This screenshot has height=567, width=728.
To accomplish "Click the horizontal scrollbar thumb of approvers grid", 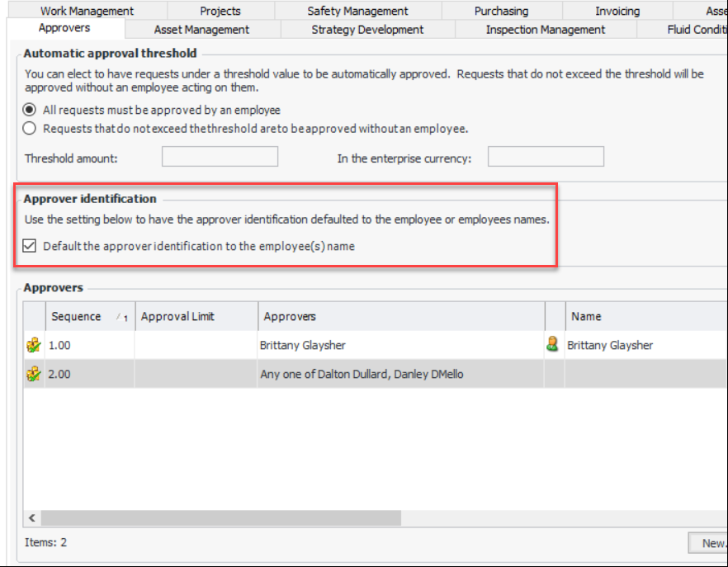I will point(220,518).
